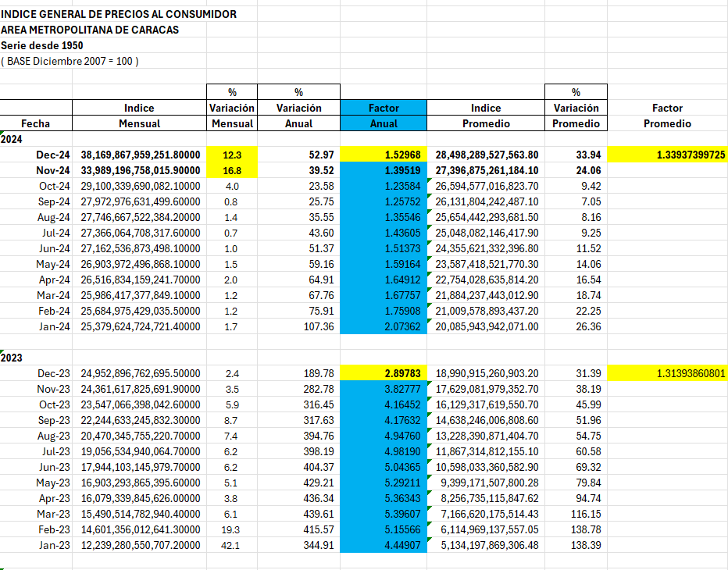Click the 'Fecha' column header cell
The image size is (728, 570).
[36, 123]
